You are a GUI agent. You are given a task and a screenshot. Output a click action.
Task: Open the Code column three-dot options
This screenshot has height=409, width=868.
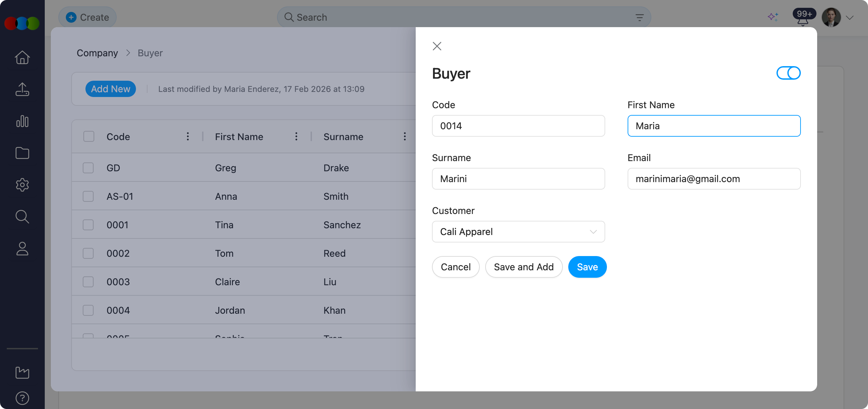(188, 137)
